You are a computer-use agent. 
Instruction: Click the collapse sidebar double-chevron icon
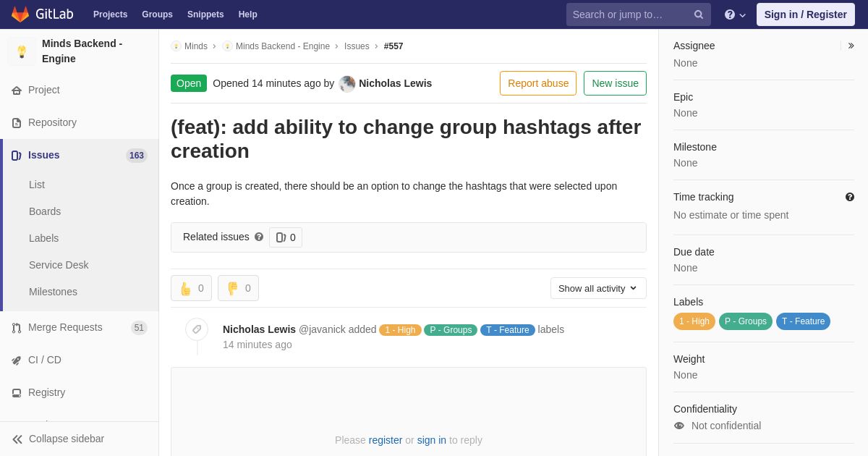[17, 439]
